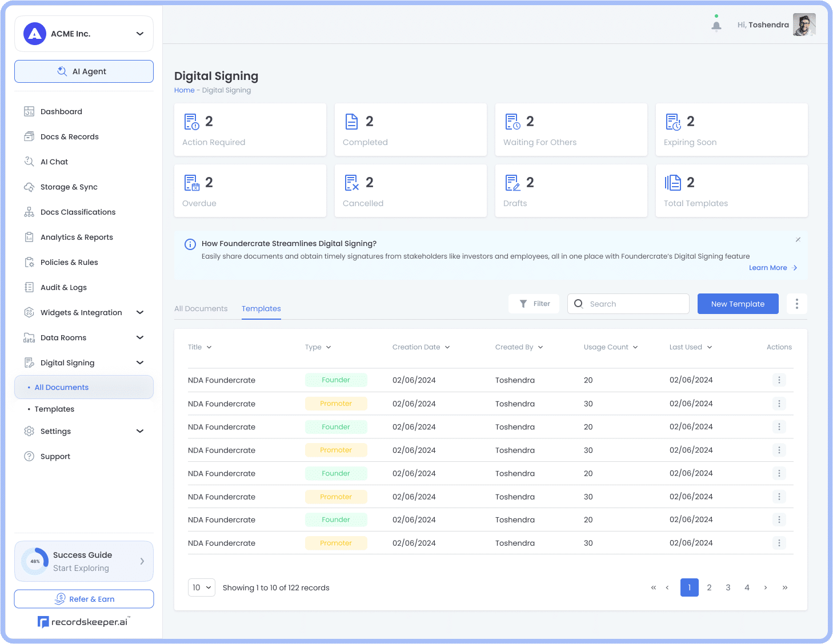
Task: Click the Docs Classifications icon
Action: 29,212
